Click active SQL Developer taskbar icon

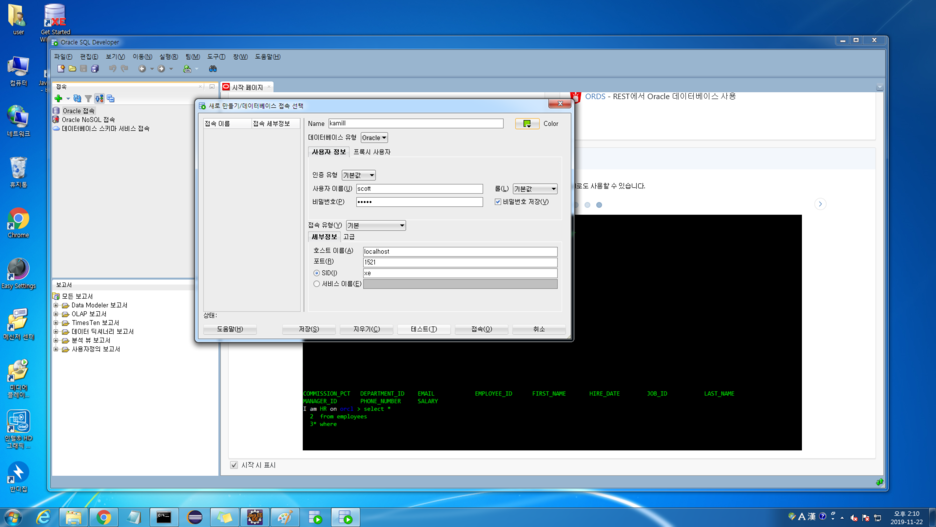tap(346, 517)
